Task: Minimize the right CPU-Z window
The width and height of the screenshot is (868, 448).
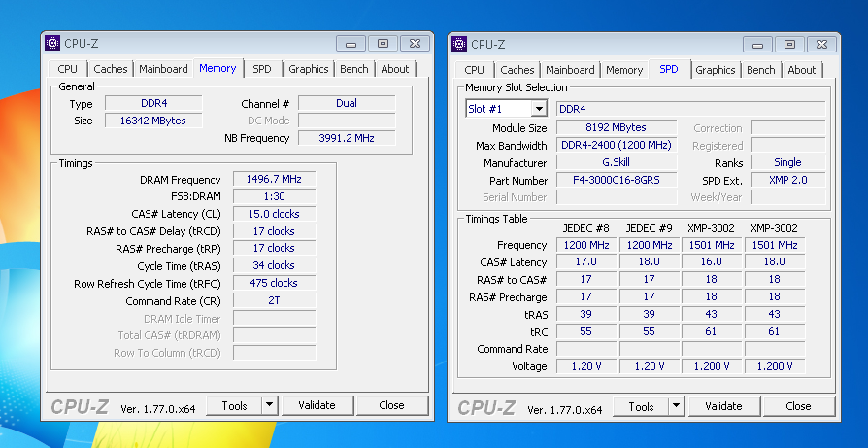Action: pyautogui.click(x=757, y=45)
